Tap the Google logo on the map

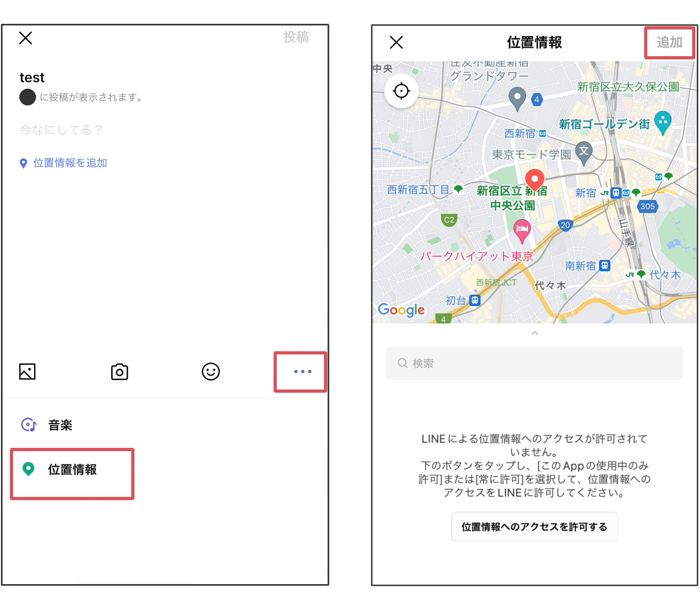pos(401,310)
